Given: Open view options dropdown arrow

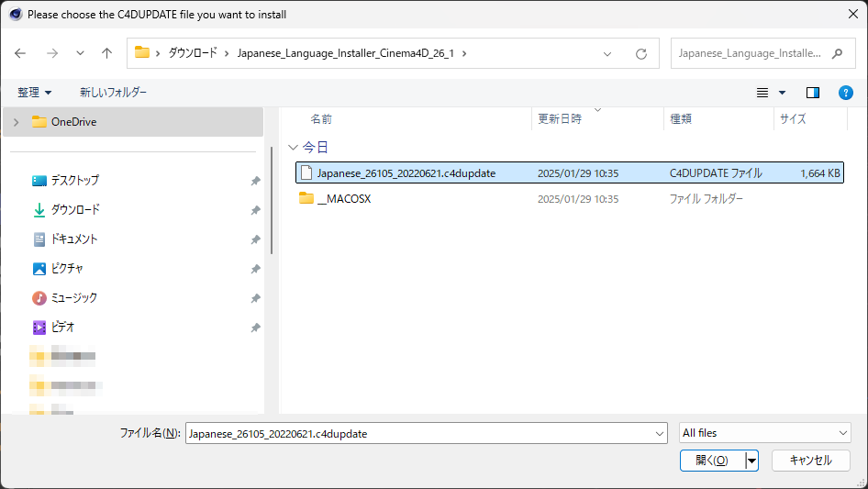Looking at the screenshot, I should click(x=782, y=93).
